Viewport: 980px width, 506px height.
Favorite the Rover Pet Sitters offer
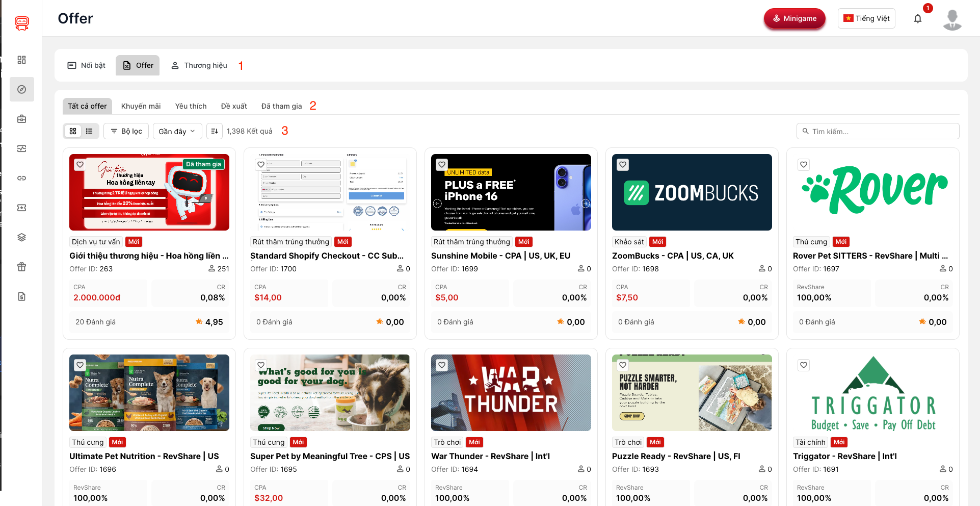pyautogui.click(x=803, y=165)
